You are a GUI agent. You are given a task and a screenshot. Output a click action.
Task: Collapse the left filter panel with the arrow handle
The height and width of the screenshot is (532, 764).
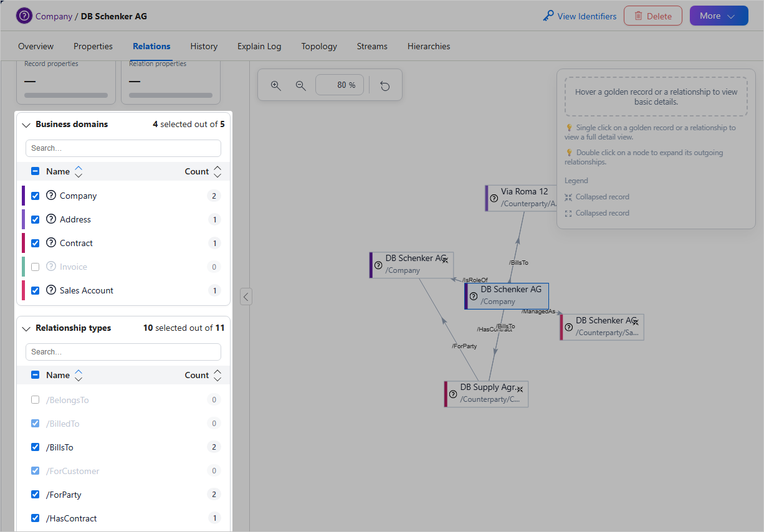pyautogui.click(x=246, y=297)
